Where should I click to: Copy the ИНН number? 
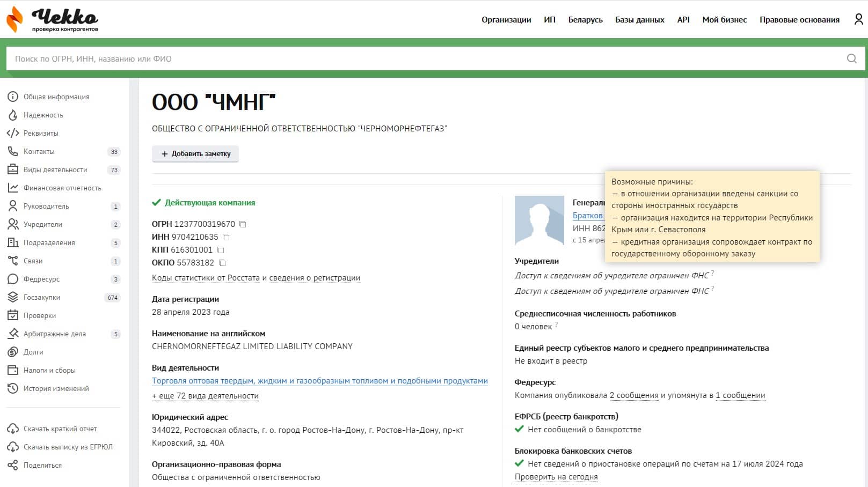[226, 237]
